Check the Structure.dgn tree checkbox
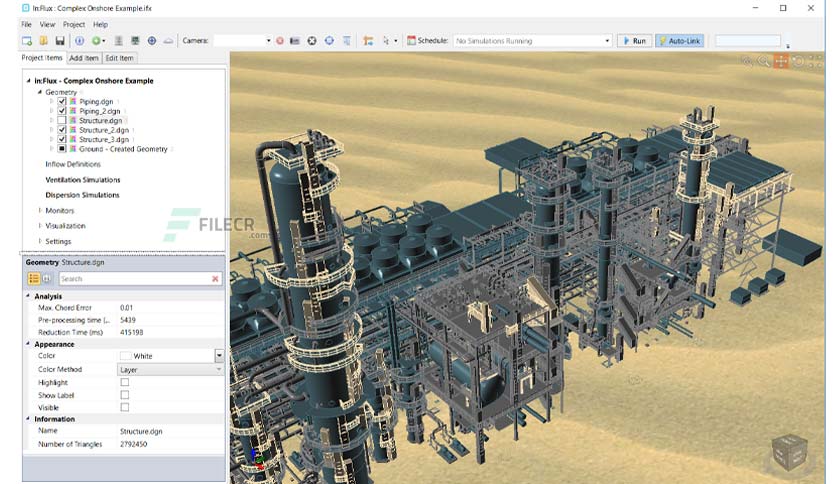The height and width of the screenshot is (484, 836). pos(62,120)
